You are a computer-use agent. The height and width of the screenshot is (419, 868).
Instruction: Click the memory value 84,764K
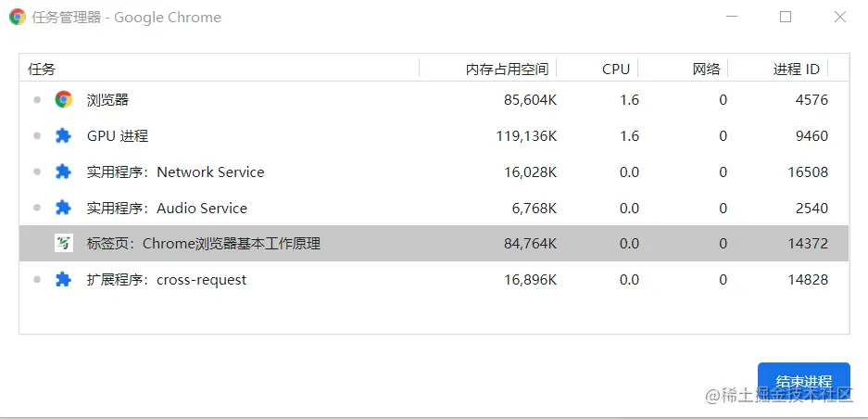tap(530, 243)
